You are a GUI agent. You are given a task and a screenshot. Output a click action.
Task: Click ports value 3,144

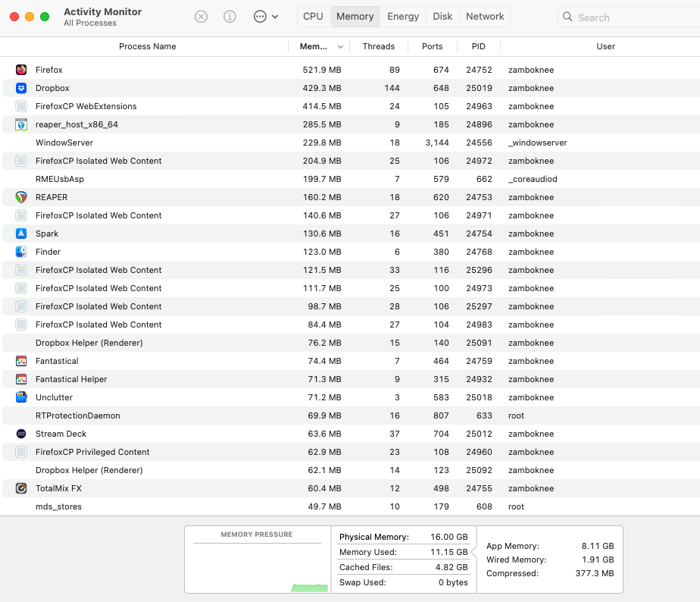[x=437, y=143]
